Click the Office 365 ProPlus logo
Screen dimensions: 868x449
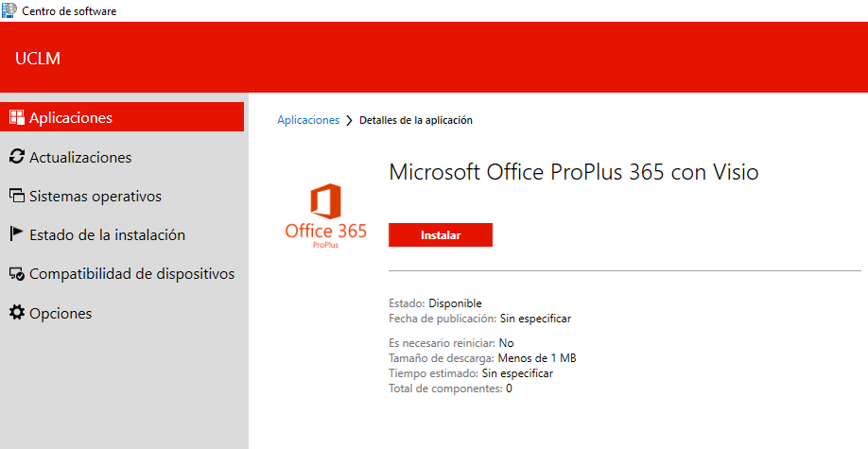[325, 216]
